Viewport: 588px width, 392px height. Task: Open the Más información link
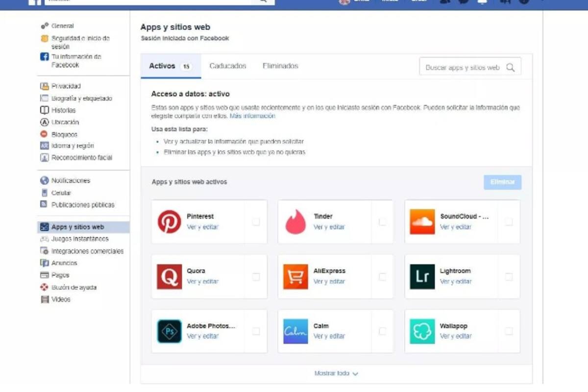point(252,117)
